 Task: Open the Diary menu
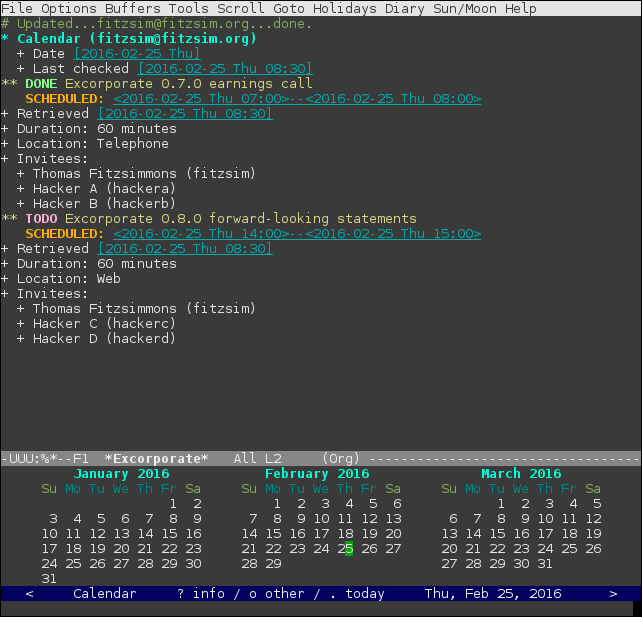click(405, 8)
